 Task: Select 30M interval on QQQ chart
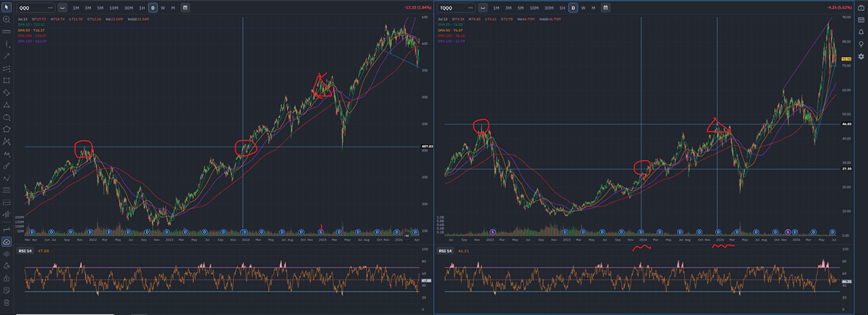pos(128,7)
